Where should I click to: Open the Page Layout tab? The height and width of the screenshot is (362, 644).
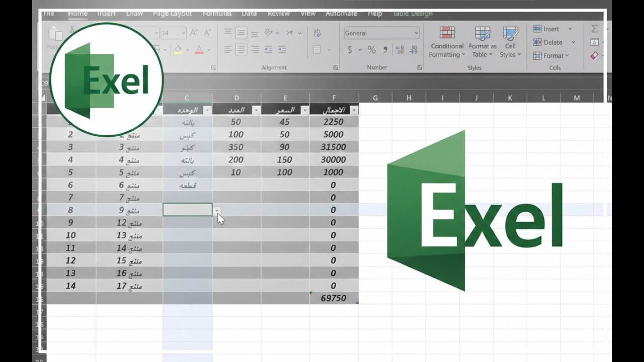click(173, 14)
